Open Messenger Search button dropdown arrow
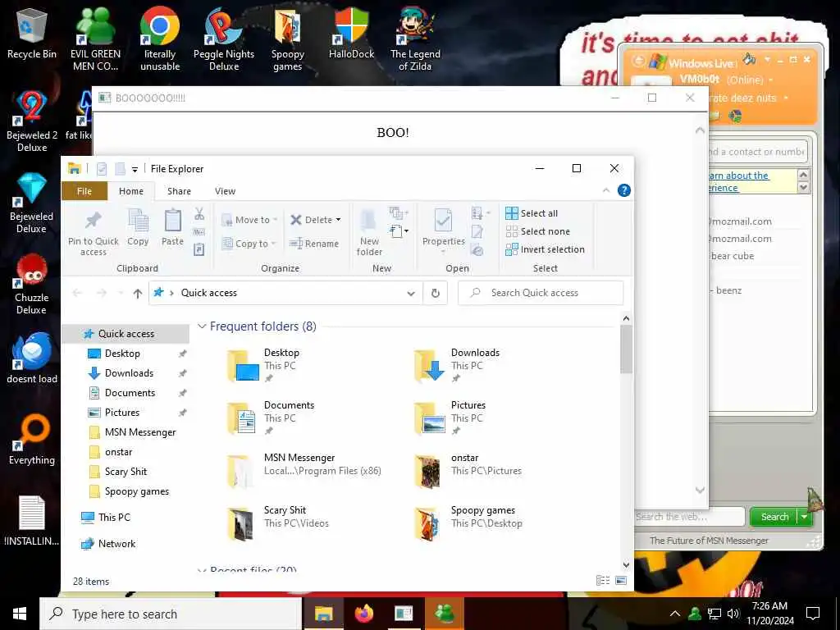Image resolution: width=840 pixels, height=630 pixels. pos(804,517)
